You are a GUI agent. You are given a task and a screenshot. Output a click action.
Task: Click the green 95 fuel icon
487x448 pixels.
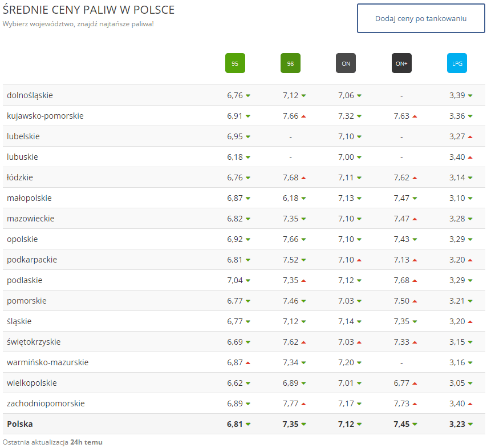235,63
